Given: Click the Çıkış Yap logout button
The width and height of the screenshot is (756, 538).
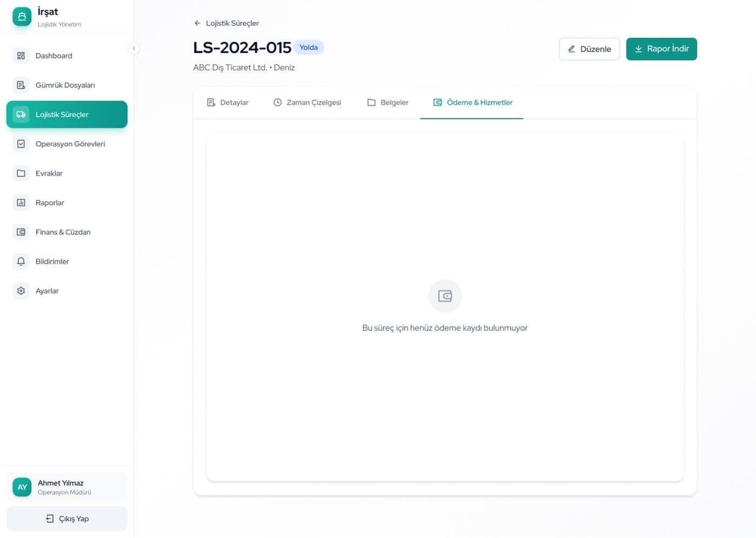Looking at the screenshot, I should 67,519.
